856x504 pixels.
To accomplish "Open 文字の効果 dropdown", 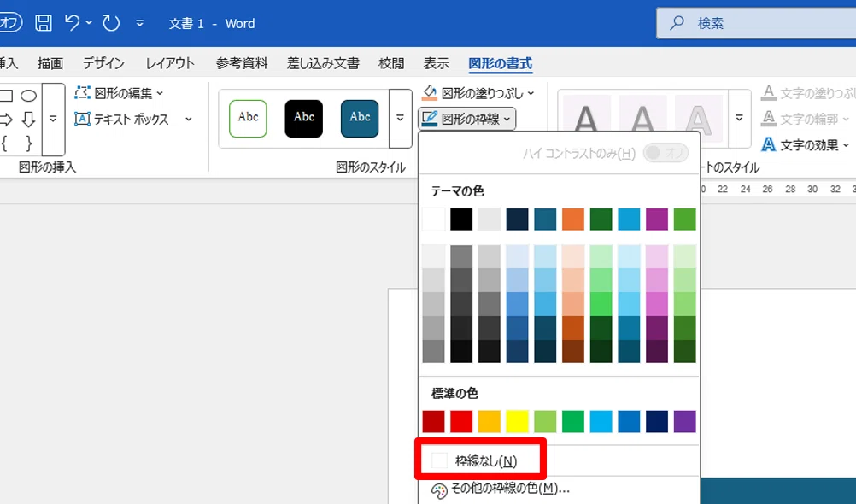I will tap(806, 144).
